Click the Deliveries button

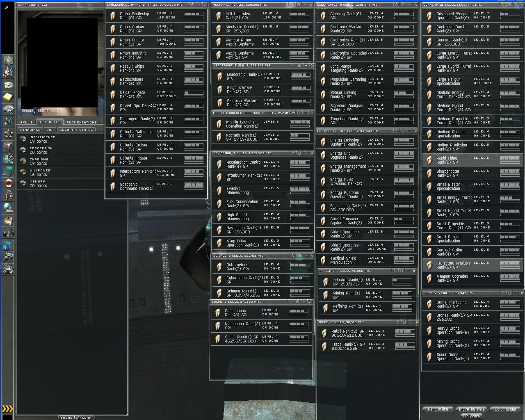[472, 415]
